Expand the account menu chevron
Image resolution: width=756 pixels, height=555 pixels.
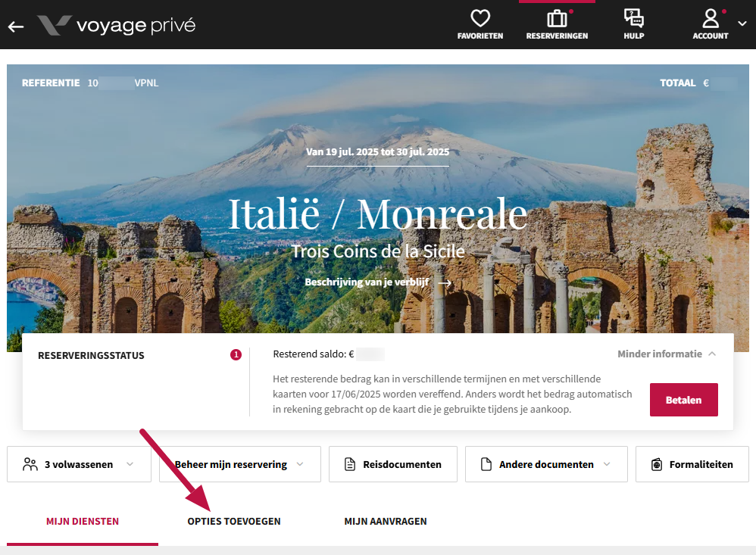[742, 24]
